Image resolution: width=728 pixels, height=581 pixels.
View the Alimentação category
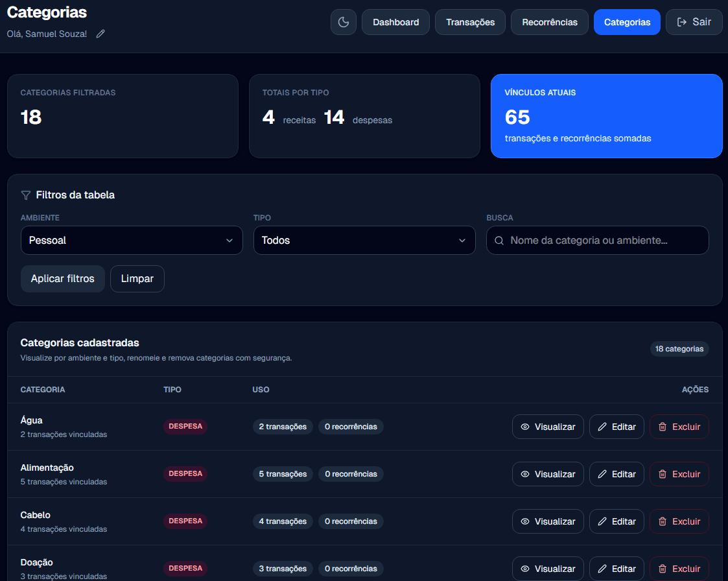(x=548, y=474)
